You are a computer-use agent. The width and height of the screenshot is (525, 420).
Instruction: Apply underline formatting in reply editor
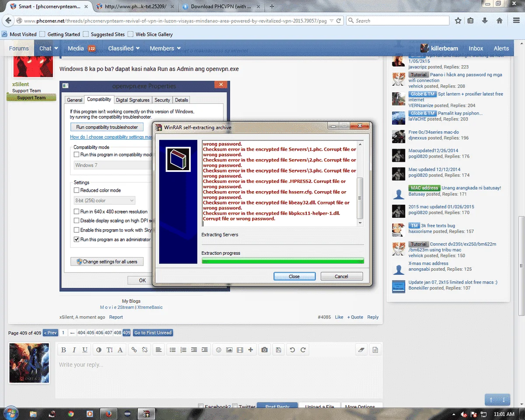[85, 350]
